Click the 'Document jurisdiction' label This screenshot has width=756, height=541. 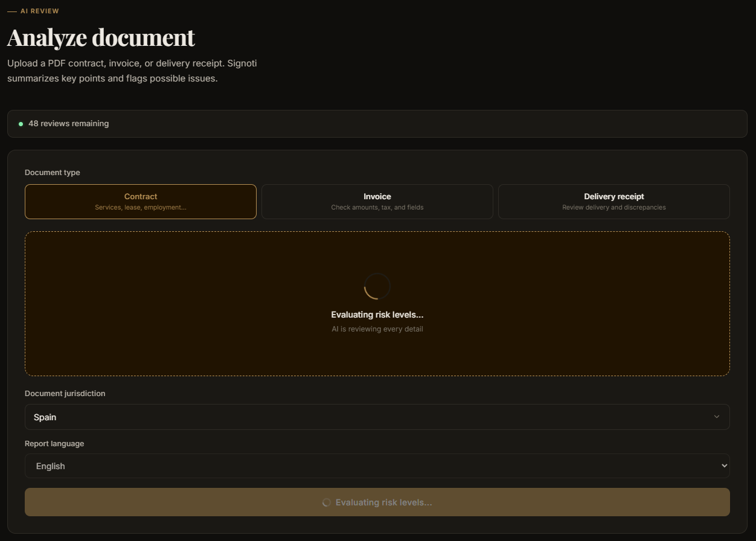pos(65,393)
